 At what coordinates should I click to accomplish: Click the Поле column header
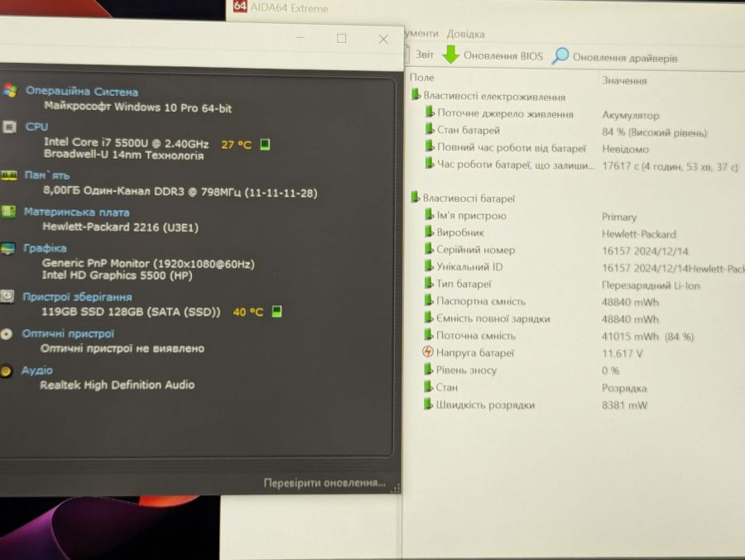[x=422, y=78]
